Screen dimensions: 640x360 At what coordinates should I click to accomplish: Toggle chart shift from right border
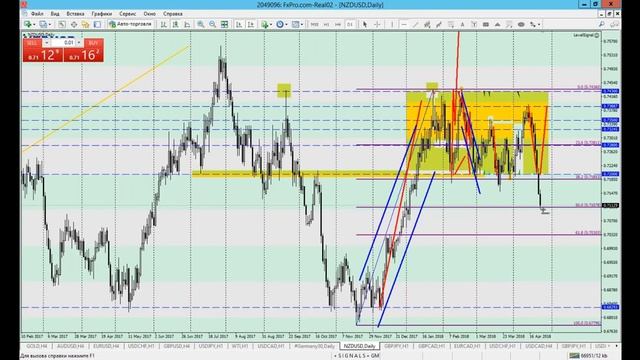coord(251,24)
